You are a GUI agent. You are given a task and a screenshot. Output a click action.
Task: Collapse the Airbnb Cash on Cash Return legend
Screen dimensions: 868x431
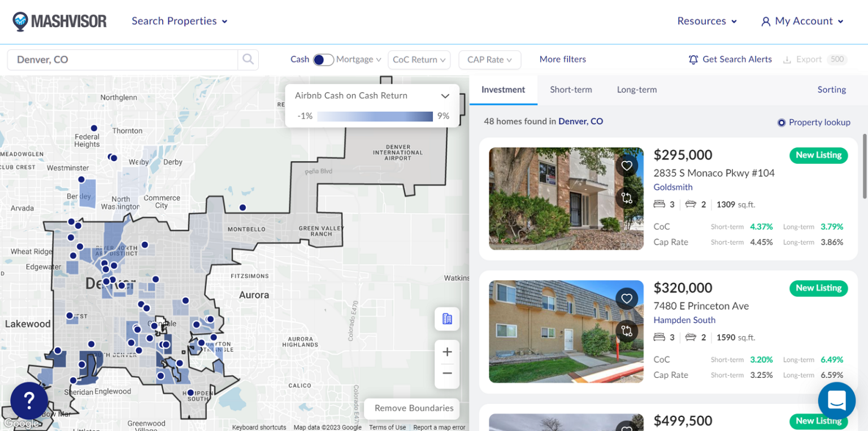point(445,95)
